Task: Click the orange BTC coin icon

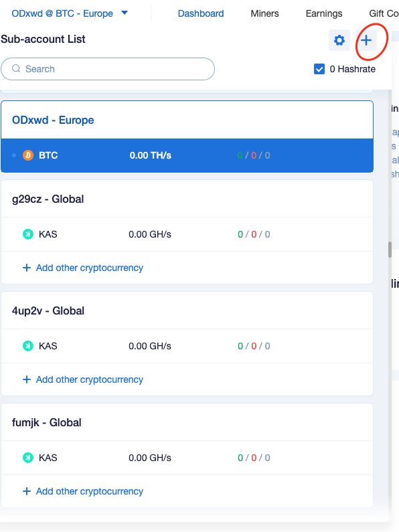Action: click(x=28, y=155)
